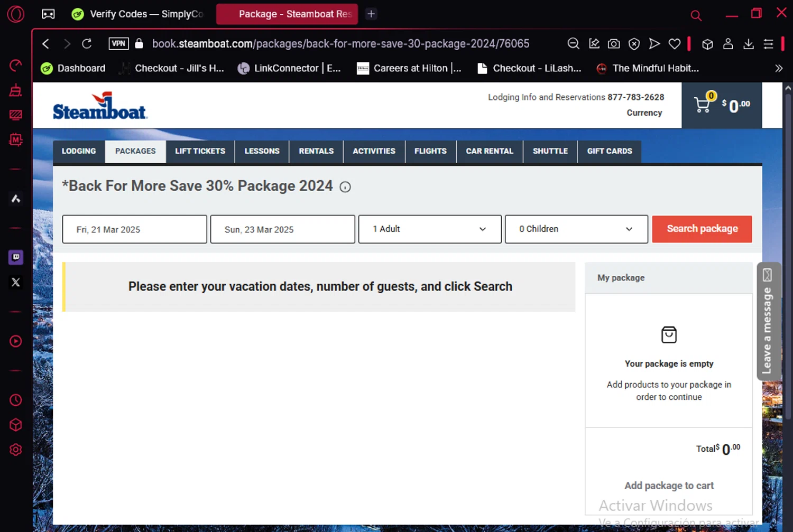Open the ACTIVITIES tab

pyautogui.click(x=374, y=151)
